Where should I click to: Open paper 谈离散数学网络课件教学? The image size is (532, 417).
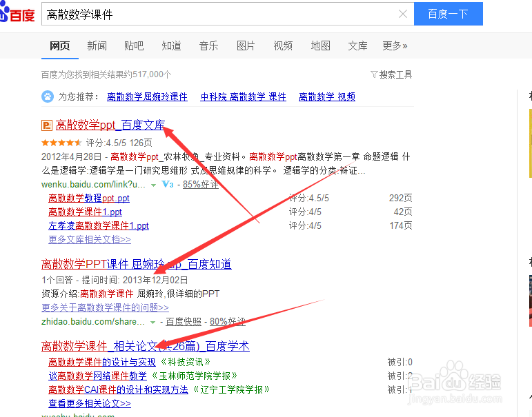(98, 376)
